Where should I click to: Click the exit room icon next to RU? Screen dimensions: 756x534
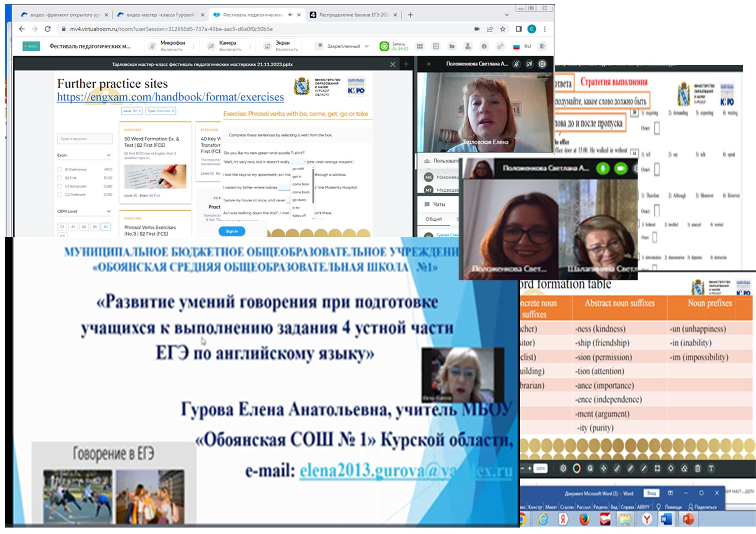(542, 46)
